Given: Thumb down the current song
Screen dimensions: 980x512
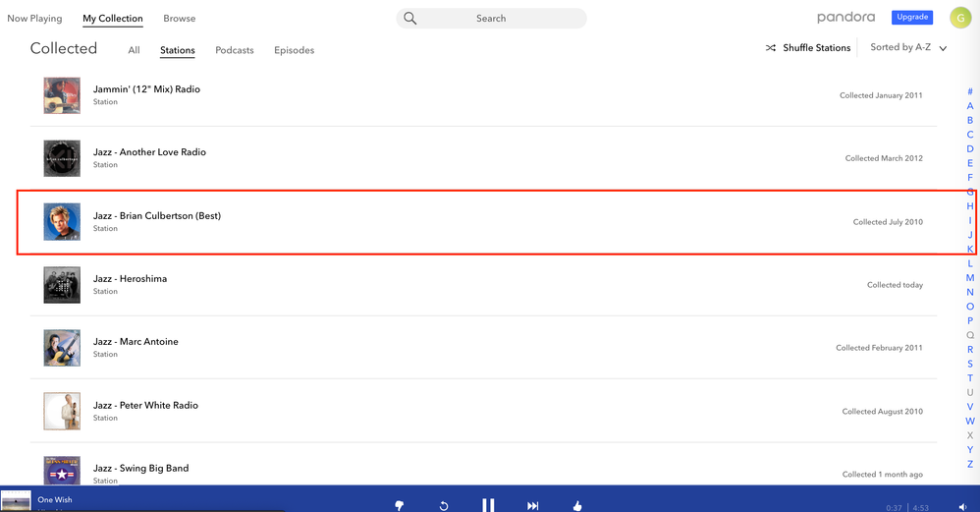Looking at the screenshot, I should coord(400,505).
